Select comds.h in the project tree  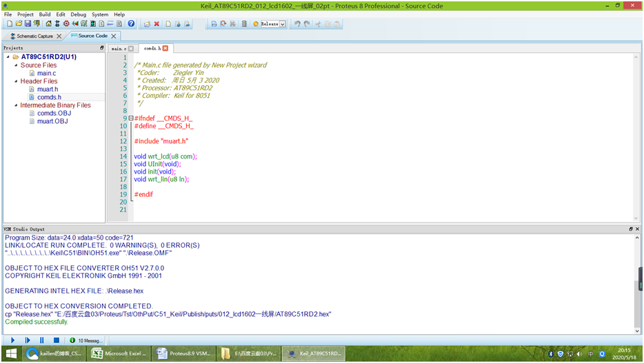(x=49, y=97)
